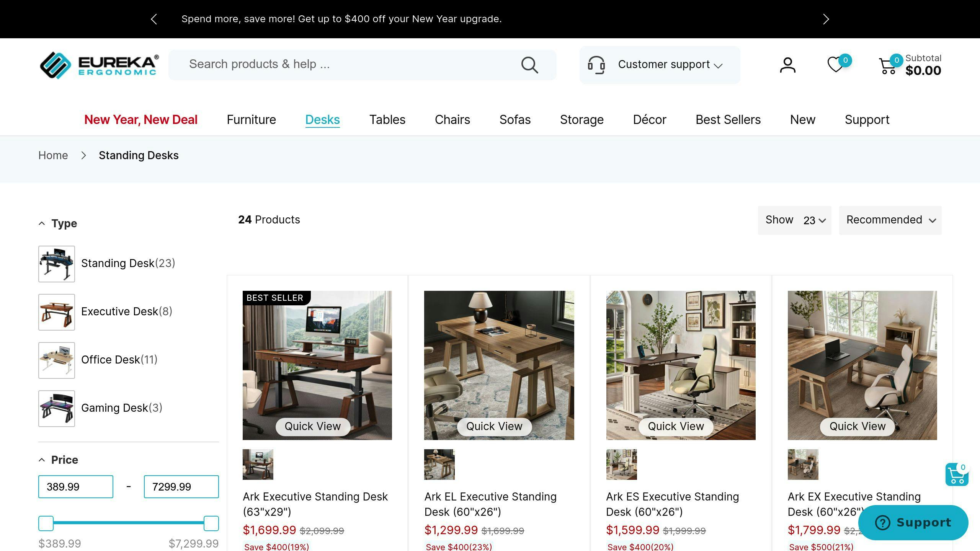The width and height of the screenshot is (980, 551).
Task: Click the minimum price slider handle
Action: [46, 523]
